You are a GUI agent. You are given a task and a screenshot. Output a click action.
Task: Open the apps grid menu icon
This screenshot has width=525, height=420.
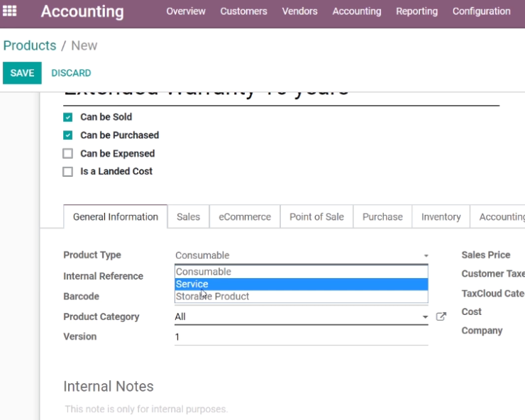point(10,11)
